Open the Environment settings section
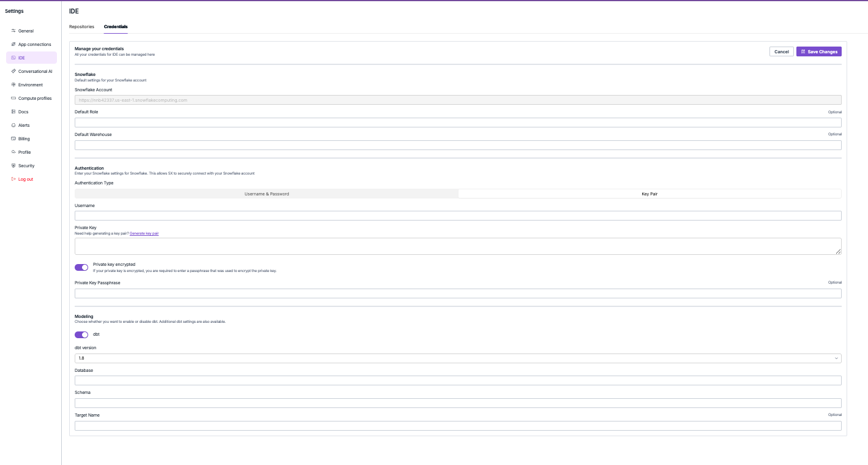The width and height of the screenshot is (868, 465). 31,85
